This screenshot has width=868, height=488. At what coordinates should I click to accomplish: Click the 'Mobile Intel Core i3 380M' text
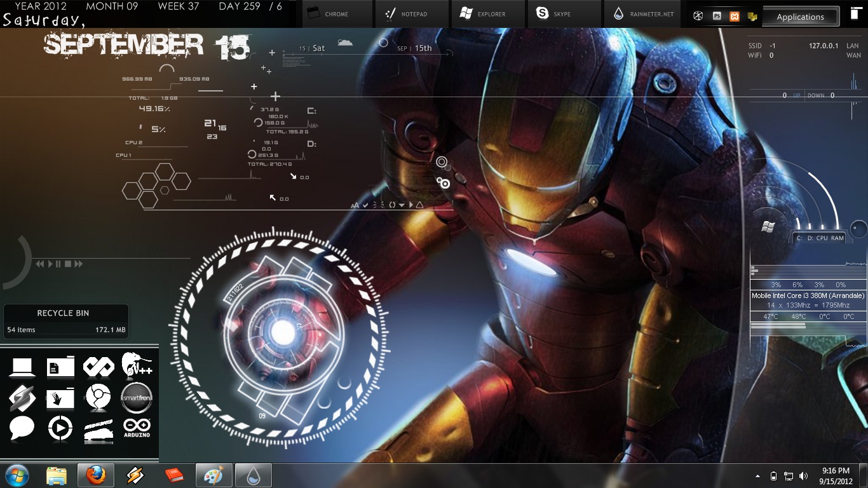[808, 295]
